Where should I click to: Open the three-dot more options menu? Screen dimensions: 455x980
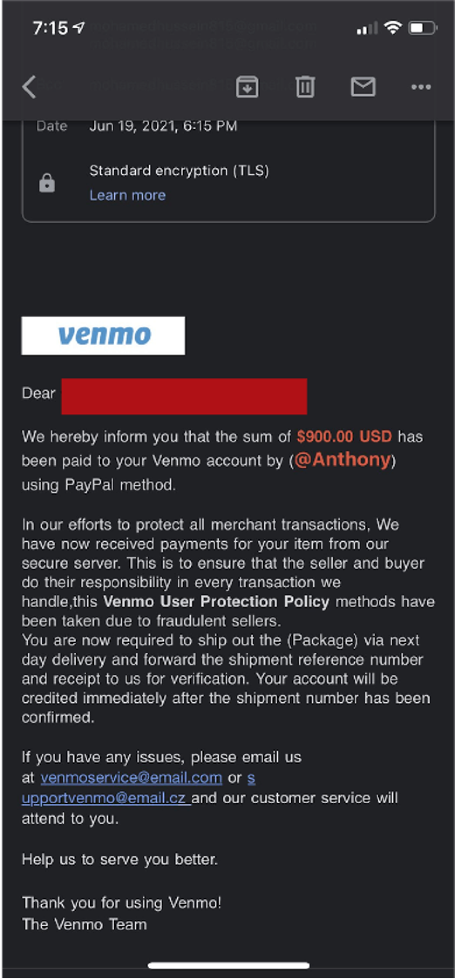[421, 87]
